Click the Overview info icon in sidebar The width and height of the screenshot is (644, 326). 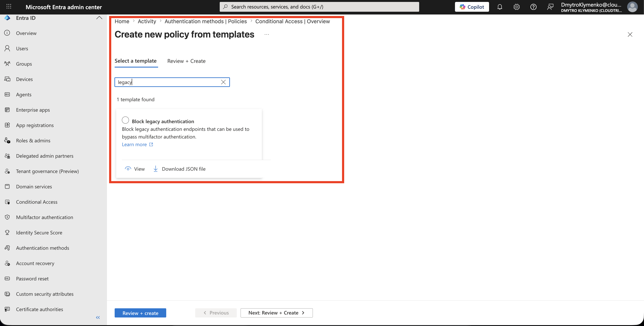(7, 33)
